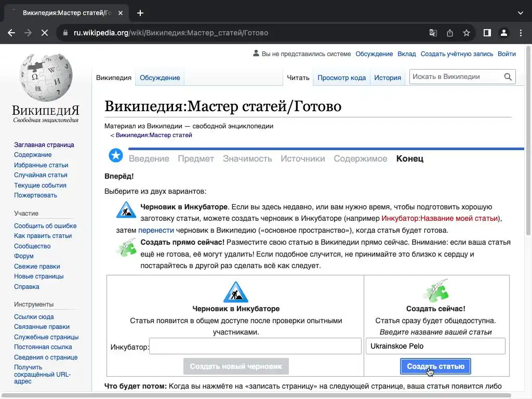Viewport: 532px width, 399px height.
Task: Go back using browser back arrow
Action: (x=11, y=33)
